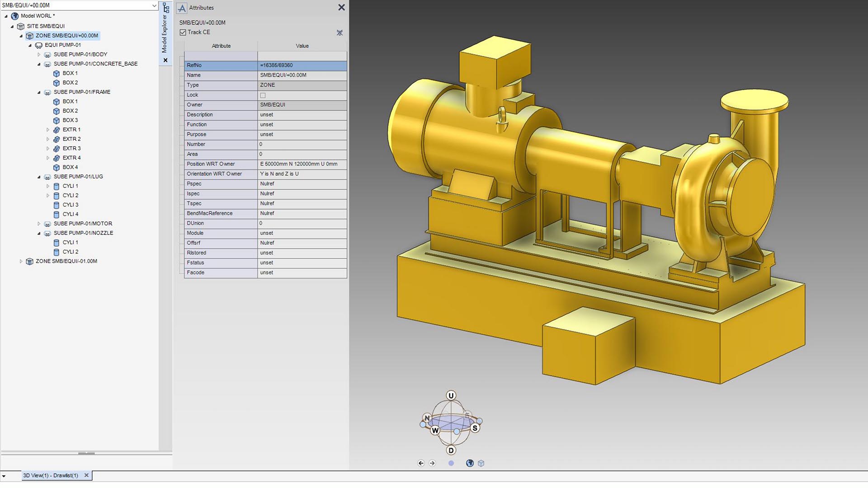The height and width of the screenshot is (488, 868).
Task: Select the cube view icon near the compass
Action: [481, 463]
